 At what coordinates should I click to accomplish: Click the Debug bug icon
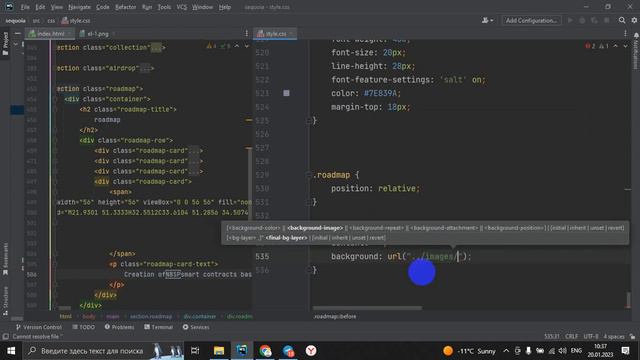click(x=582, y=20)
